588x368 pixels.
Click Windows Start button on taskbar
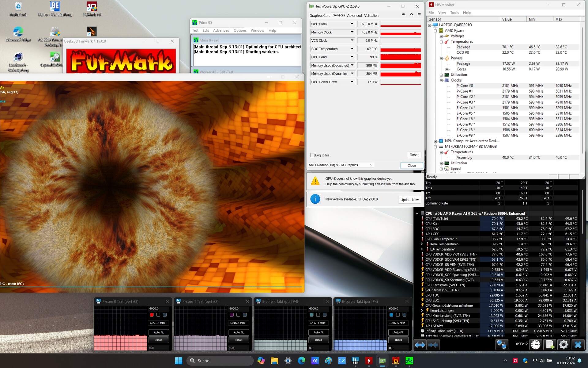click(179, 361)
